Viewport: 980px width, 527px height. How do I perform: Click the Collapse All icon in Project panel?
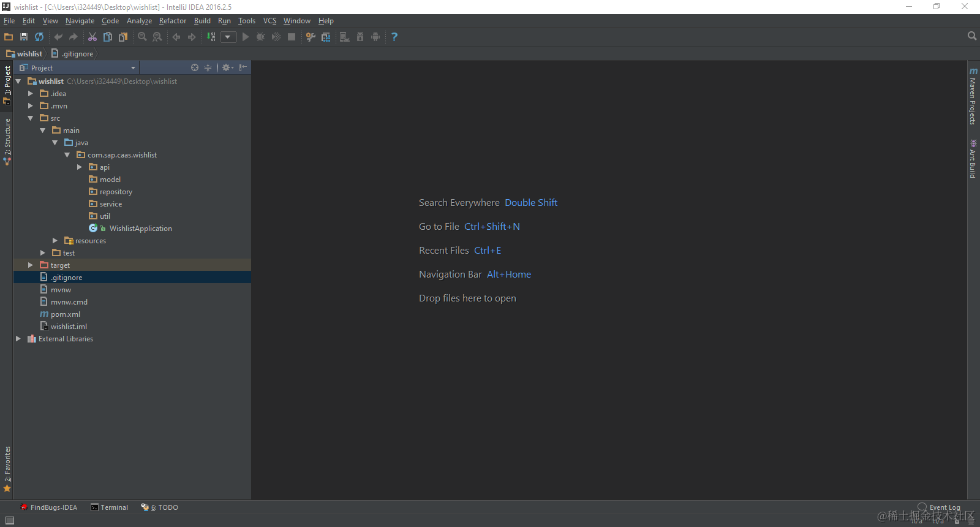tap(208, 67)
